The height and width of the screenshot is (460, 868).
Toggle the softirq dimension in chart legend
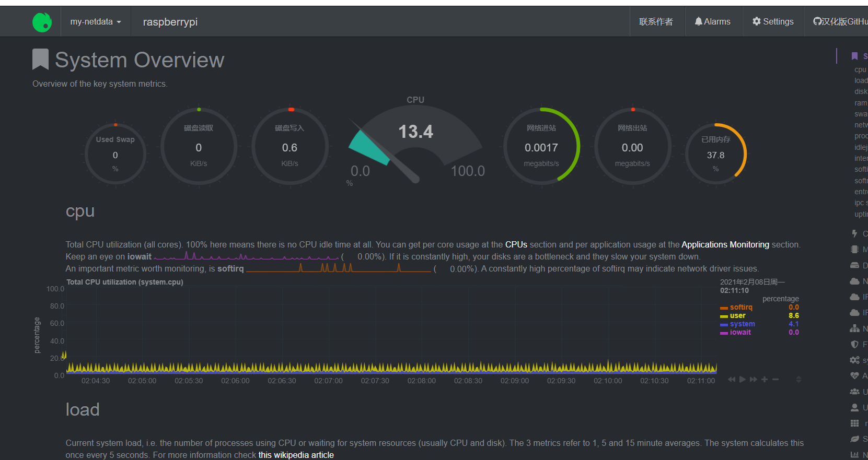click(741, 307)
